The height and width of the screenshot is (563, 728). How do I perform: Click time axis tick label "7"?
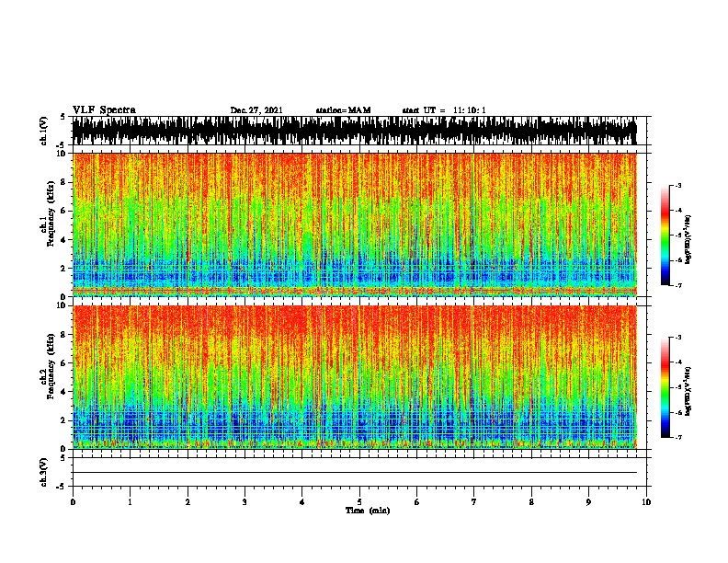474,502
